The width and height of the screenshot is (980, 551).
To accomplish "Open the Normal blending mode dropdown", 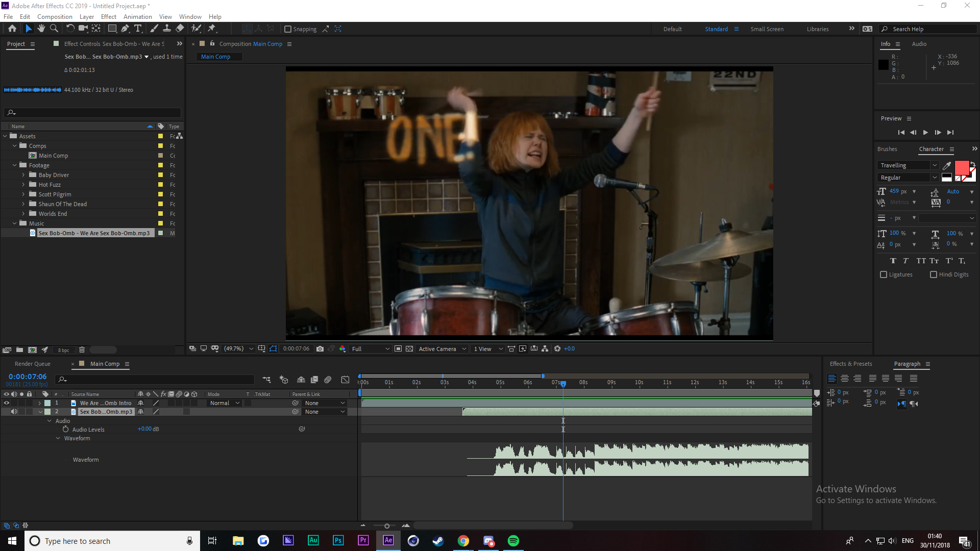I will (224, 403).
